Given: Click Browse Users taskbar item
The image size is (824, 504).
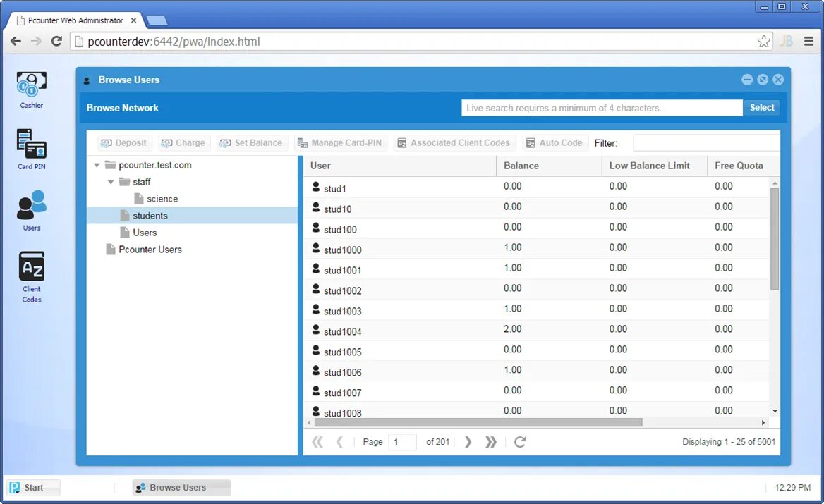Looking at the screenshot, I should coord(181,488).
